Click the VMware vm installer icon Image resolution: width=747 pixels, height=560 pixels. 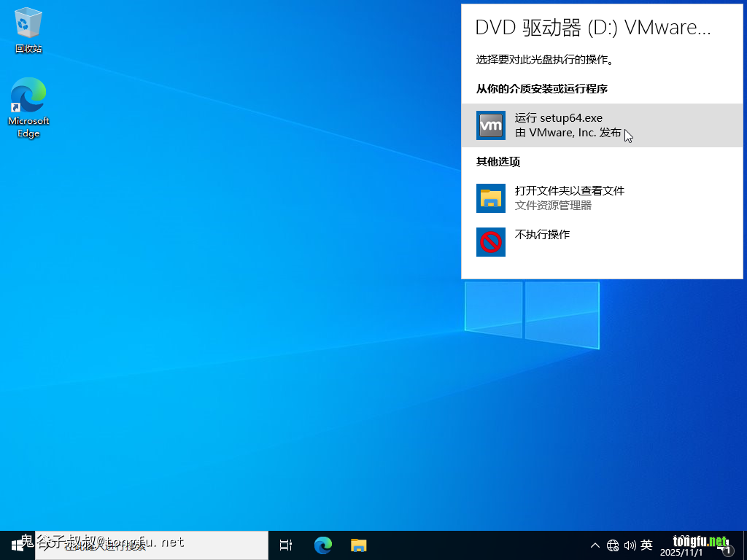click(490, 125)
